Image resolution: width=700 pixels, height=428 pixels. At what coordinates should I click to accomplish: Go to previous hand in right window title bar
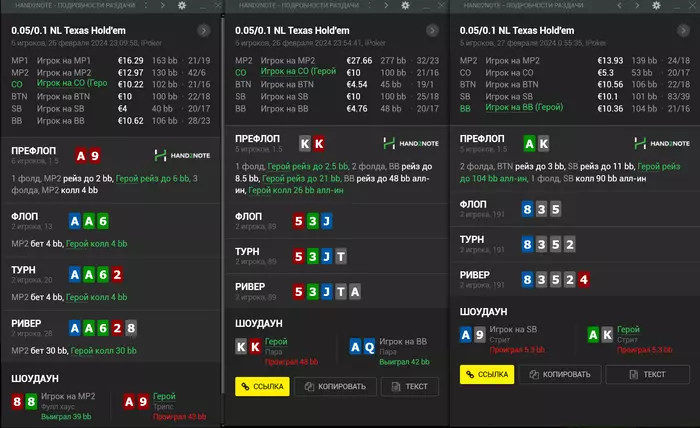point(619,5)
